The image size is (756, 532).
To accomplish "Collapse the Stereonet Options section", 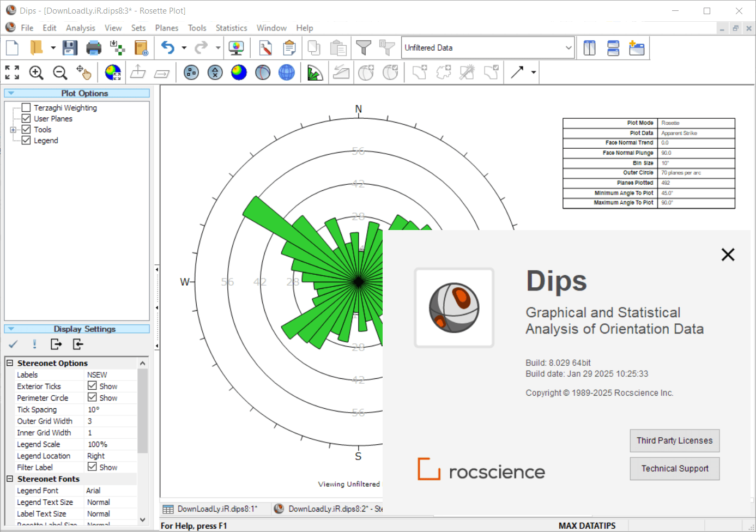I will [x=10, y=363].
